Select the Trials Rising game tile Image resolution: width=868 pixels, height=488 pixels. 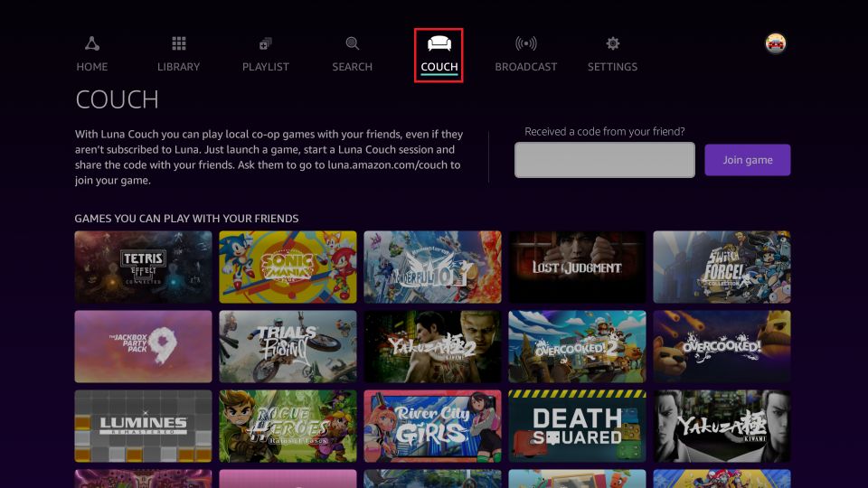tap(288, 346)
